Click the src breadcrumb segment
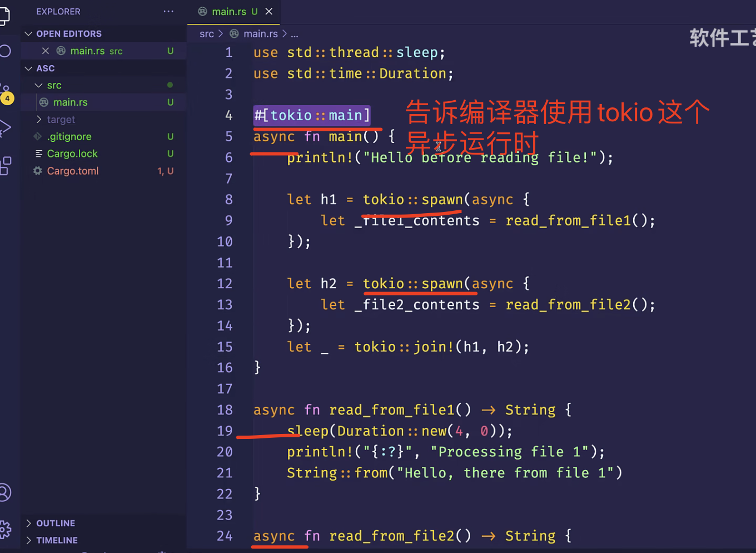Image resolution: width=756 pixels, height=553 pixels. [206, 34]
